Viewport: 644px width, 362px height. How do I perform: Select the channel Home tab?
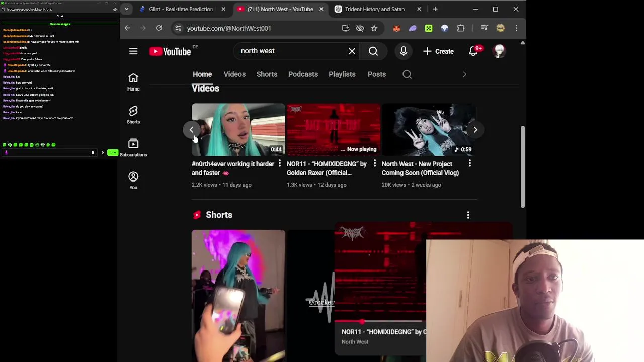click(x=202, y=74)
